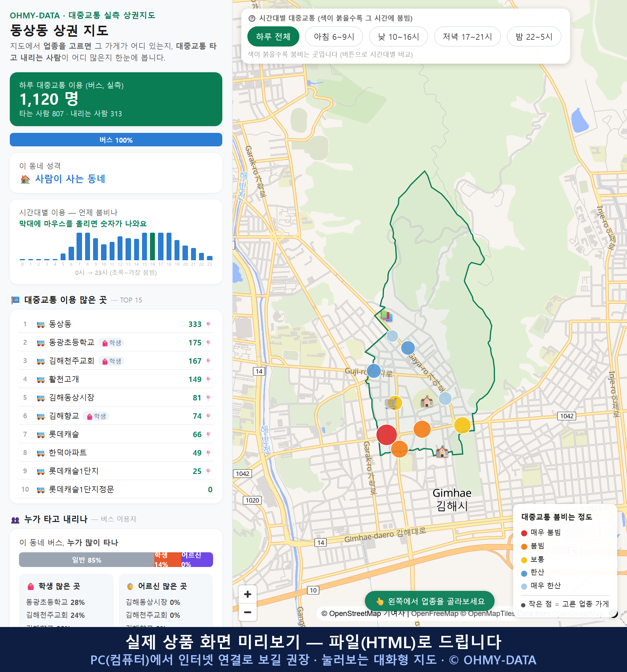627x672 pixels.
Task: Switch to 아침 6~9시 time filter
Action: click(x=334, y=36)
